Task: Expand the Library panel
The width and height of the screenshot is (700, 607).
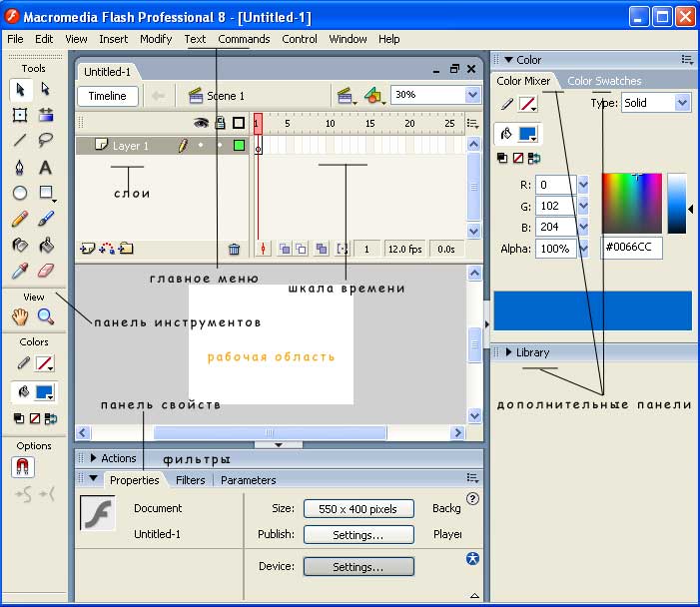Action: (x=509, y=351)
